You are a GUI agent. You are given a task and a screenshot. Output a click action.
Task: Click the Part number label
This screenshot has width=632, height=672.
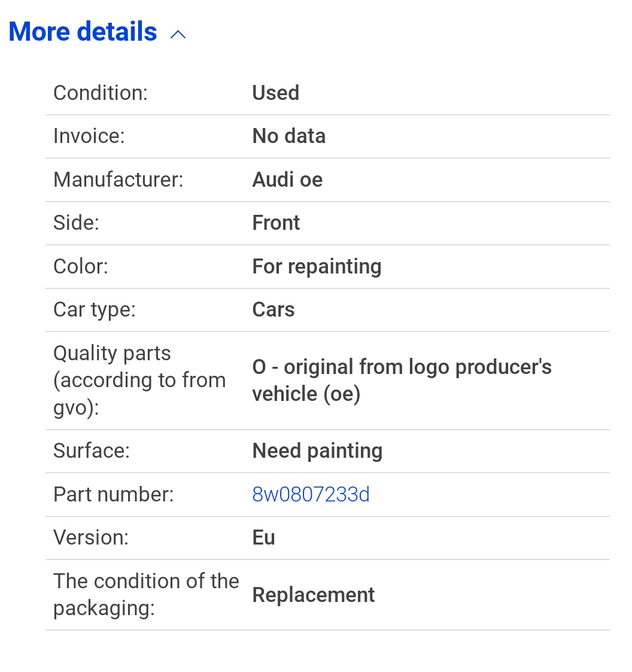tap(113, 494)
